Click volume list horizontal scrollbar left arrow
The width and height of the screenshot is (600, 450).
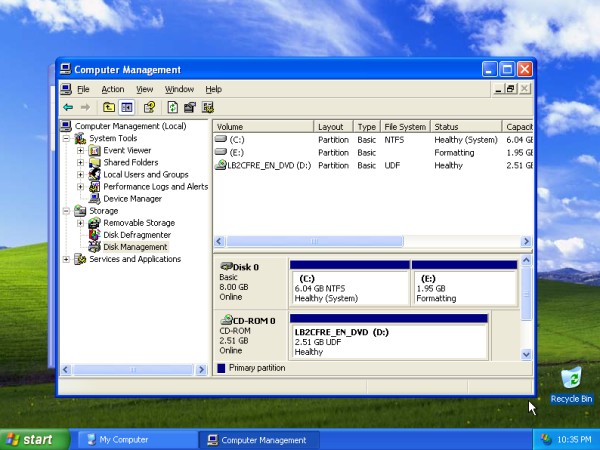[x=219, y=241]
